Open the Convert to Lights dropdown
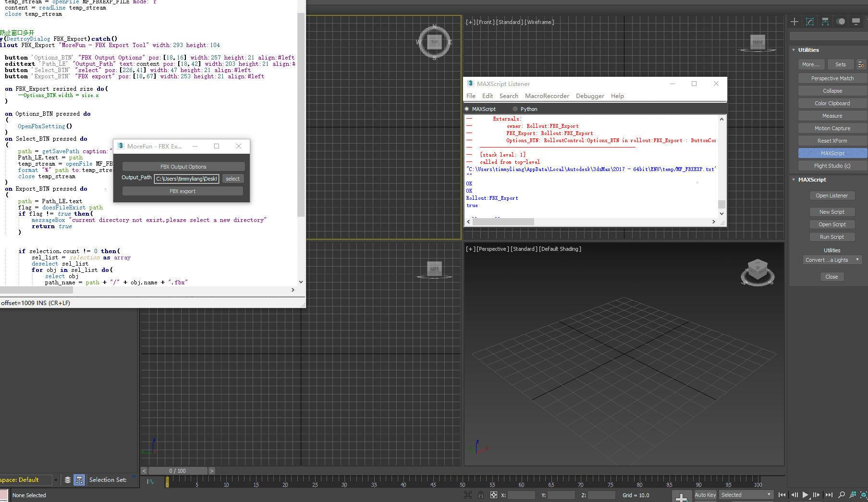 [833, 260]
